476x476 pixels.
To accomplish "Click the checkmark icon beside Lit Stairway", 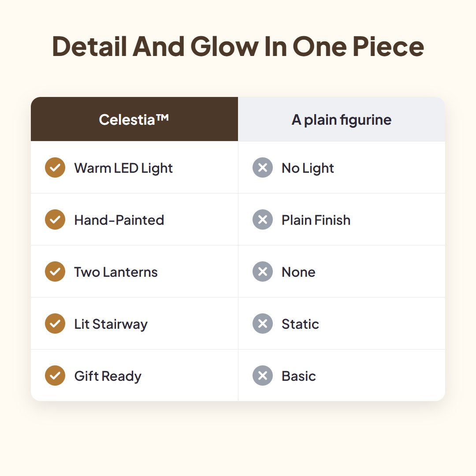I will pyautogui.click(x=55, y=324).
